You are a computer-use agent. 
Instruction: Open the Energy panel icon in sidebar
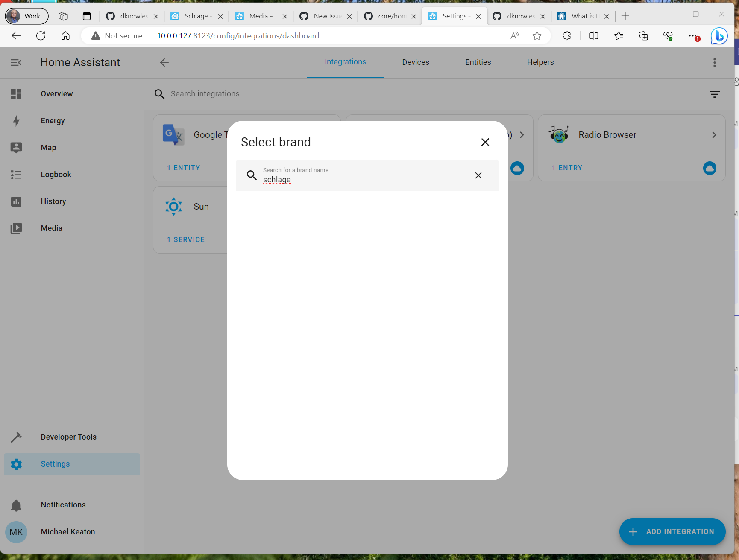coord(16,121)
